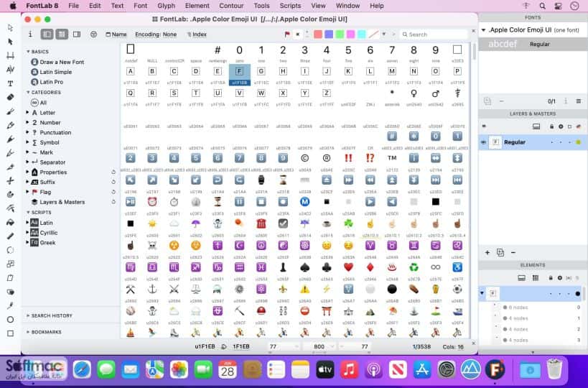The height and width of the screenshot is (388, 588).
Task: Open the Font menu
Action: [x=140, y=6]
